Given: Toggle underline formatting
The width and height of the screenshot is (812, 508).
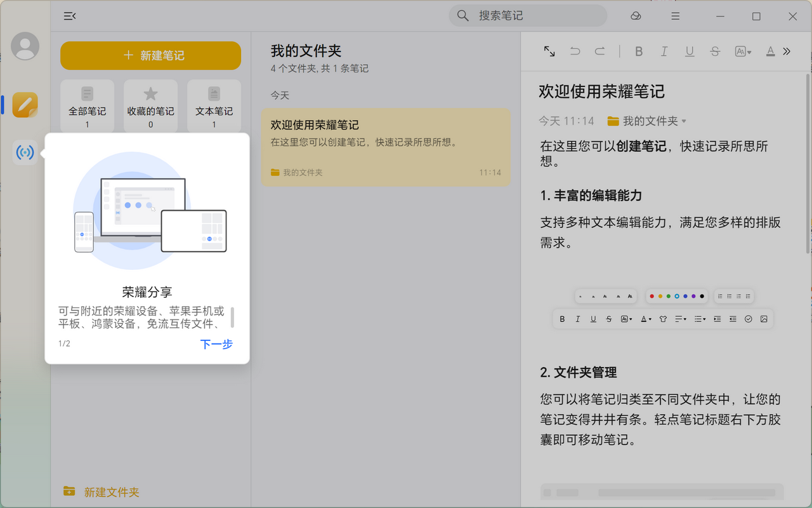Looking at the screenshot, I should click(x=690, y=51).
